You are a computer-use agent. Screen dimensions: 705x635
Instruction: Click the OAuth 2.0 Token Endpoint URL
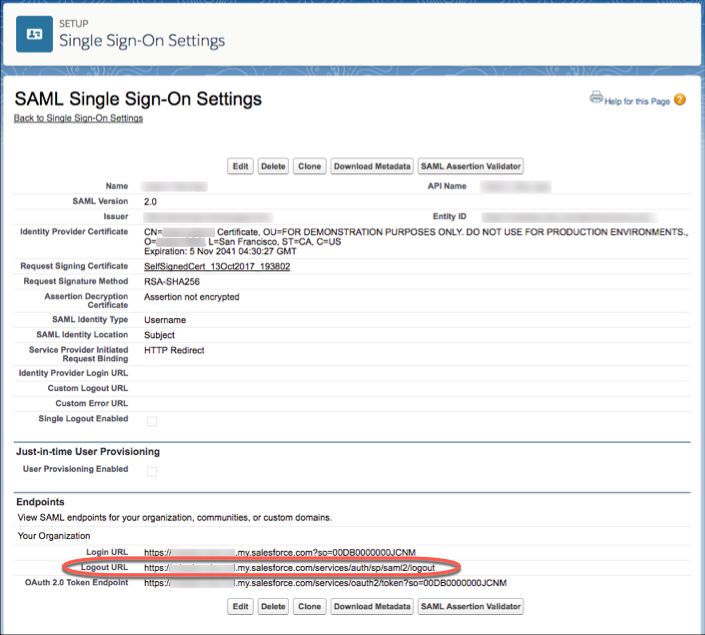point(325,583)
